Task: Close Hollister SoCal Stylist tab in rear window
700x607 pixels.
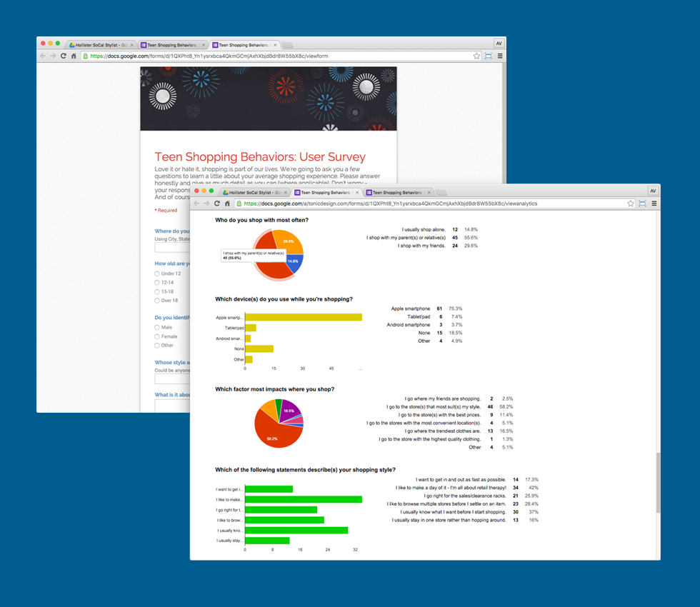Action: [131, 45]
